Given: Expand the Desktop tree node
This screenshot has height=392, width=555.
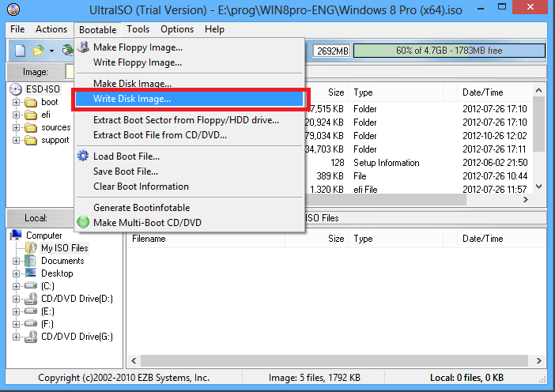Looking at the screenshot, I should coord(16,273).
